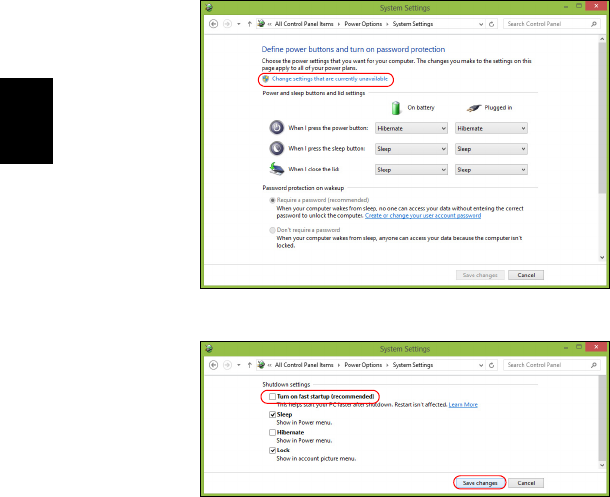The height and width of the screenshot is (497, 610).
Task: Open On battery close the lid dropdown
Action: tap(411, 170)
